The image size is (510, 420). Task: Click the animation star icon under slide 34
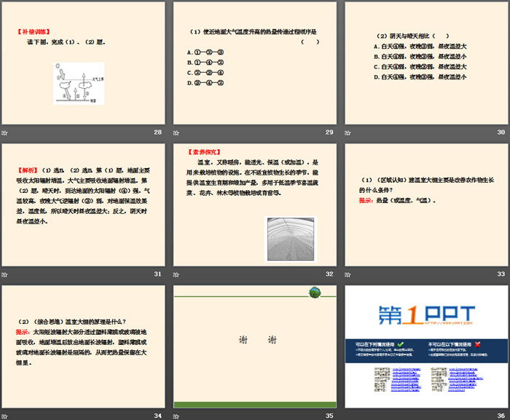pos(4,416)
